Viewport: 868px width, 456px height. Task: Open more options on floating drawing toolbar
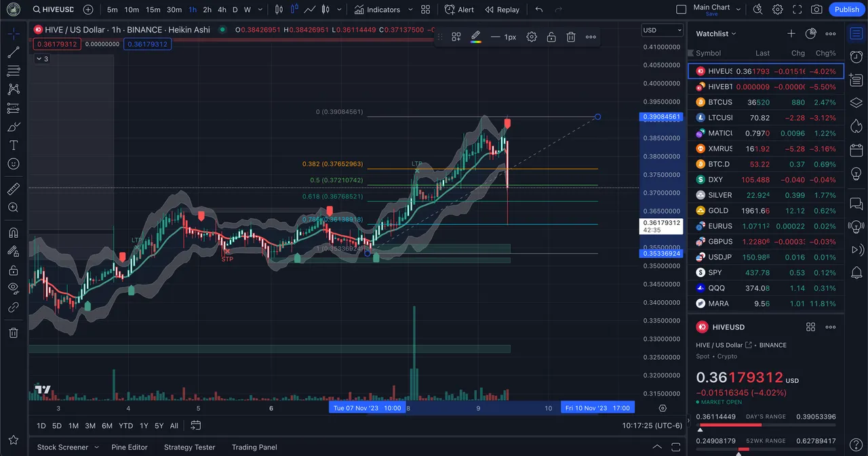point(591,37)
